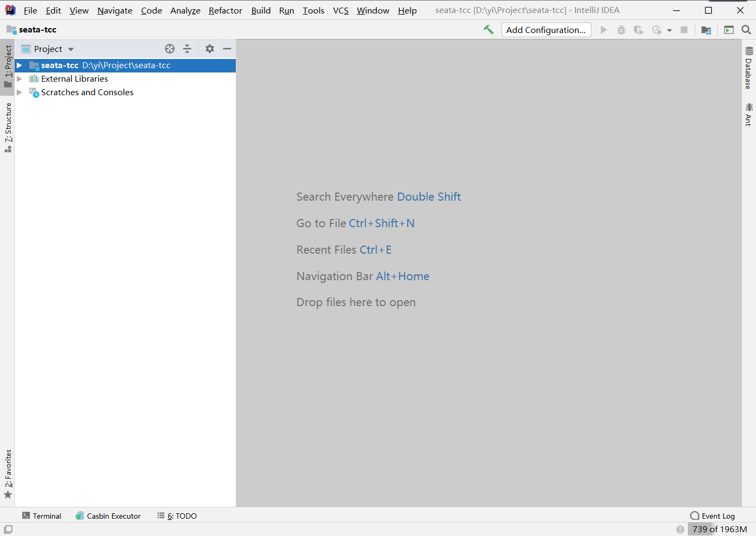Click tool window quick access icon
756x536 pixels.
click(x=8, y=530)
